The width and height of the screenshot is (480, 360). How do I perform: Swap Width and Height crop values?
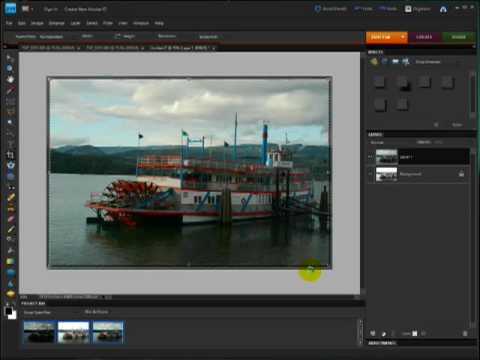click(x=117, y=36)
